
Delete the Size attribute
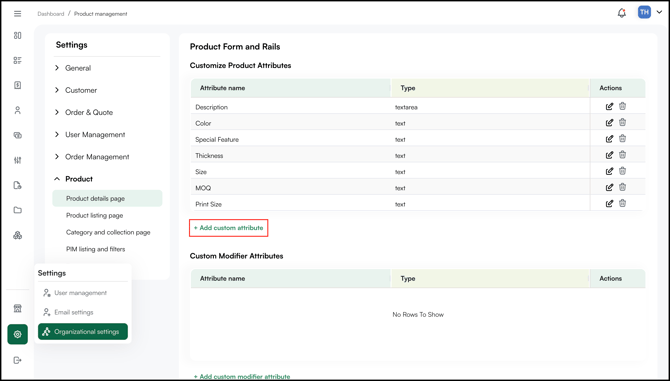point(623,171)
